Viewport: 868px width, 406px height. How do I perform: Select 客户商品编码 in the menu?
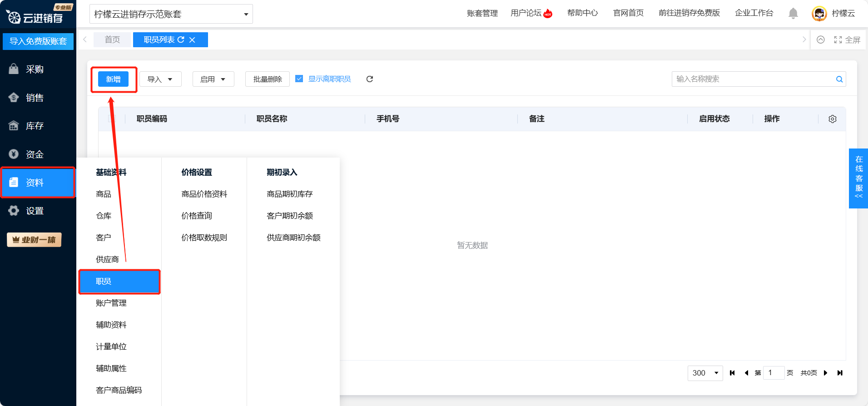(x=119, y=390)
